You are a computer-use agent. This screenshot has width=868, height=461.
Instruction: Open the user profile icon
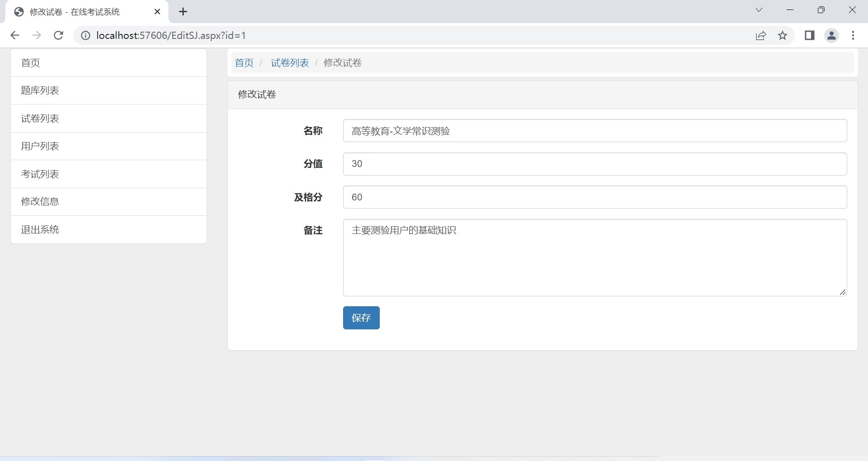[831, 35]
